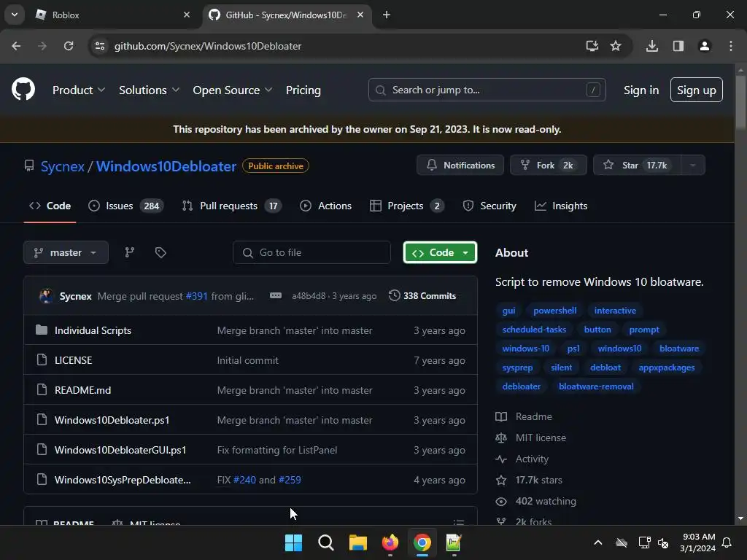Viewport: 747px width, 560px height.
Task: Reload the GitHub page
Action: 69,46
